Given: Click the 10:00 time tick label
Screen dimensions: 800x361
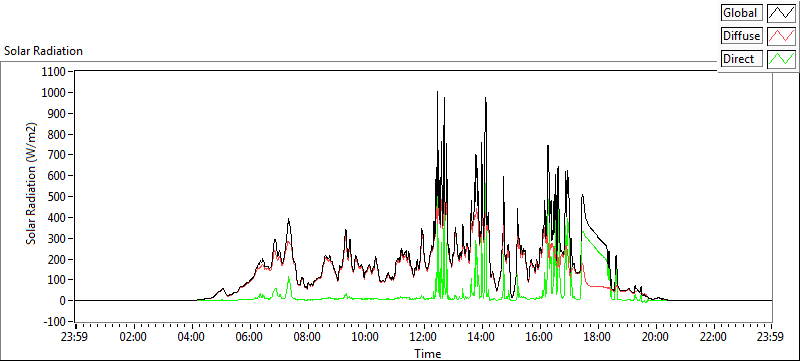Looking at the screenshot, I should [366, 337].
